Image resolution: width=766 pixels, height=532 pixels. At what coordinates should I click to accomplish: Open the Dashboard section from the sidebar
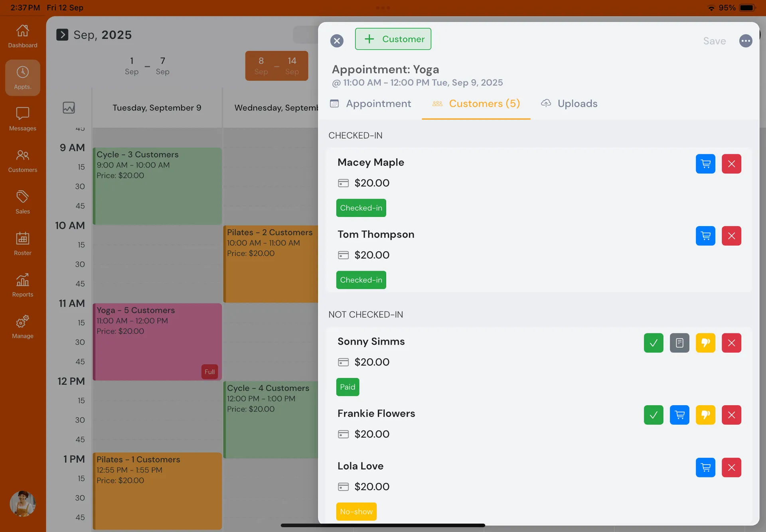[22, 36]
